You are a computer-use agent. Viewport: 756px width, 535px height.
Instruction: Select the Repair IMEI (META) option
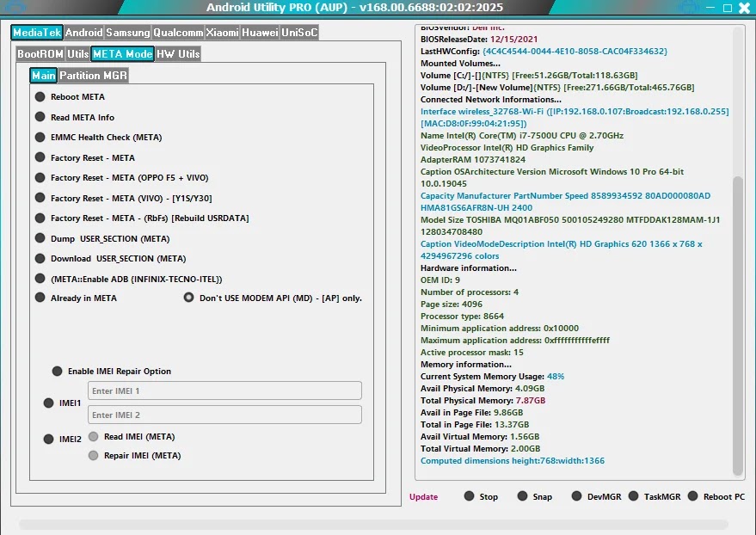[x=134, y=456]
